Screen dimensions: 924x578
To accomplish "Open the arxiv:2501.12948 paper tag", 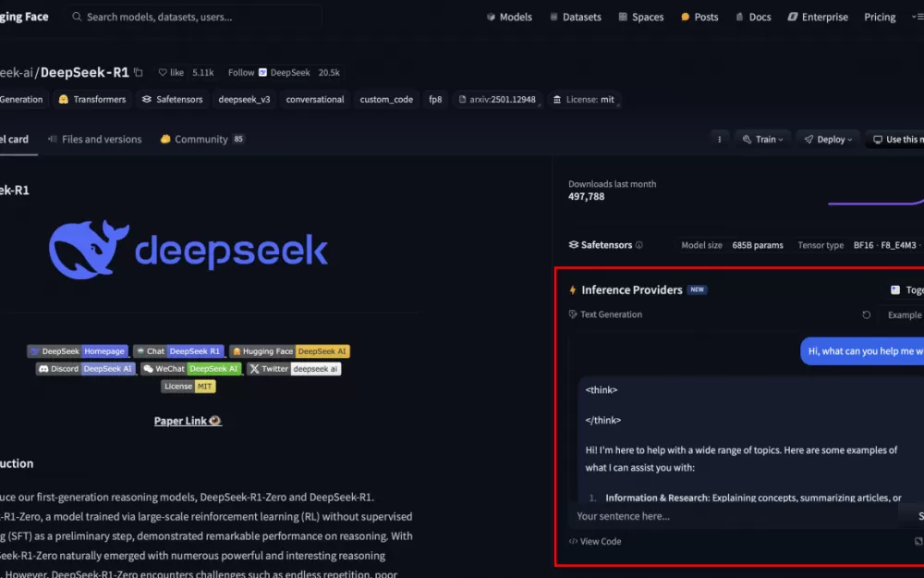I will point(497,99).
